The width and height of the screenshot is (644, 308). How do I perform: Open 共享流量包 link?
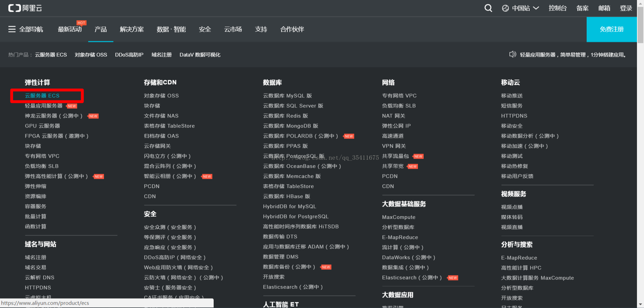tap(395, 156)
